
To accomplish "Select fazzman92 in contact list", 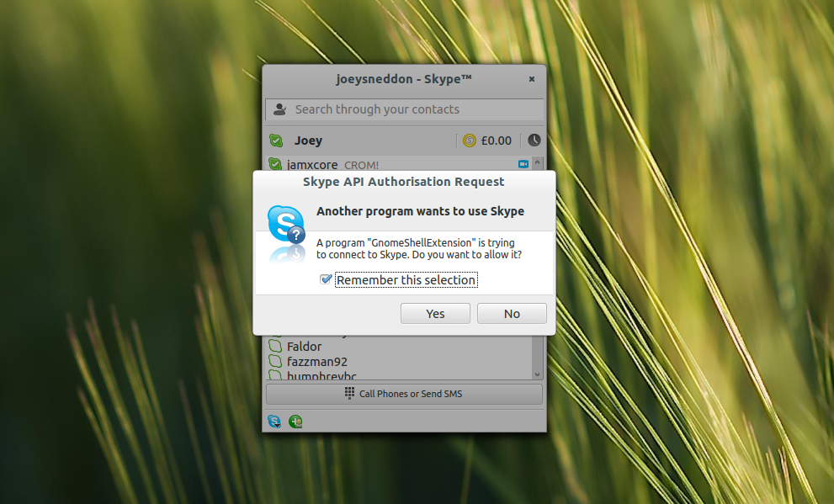I will 398,362.
